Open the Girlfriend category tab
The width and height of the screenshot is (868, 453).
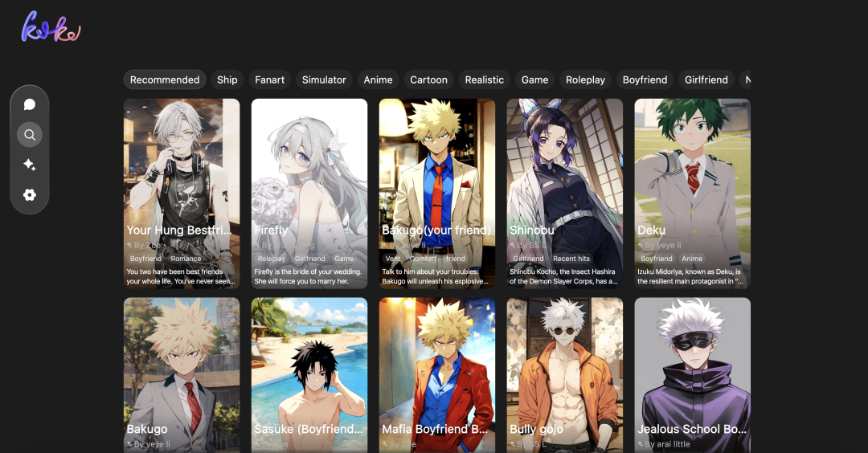tap(706, 80)
